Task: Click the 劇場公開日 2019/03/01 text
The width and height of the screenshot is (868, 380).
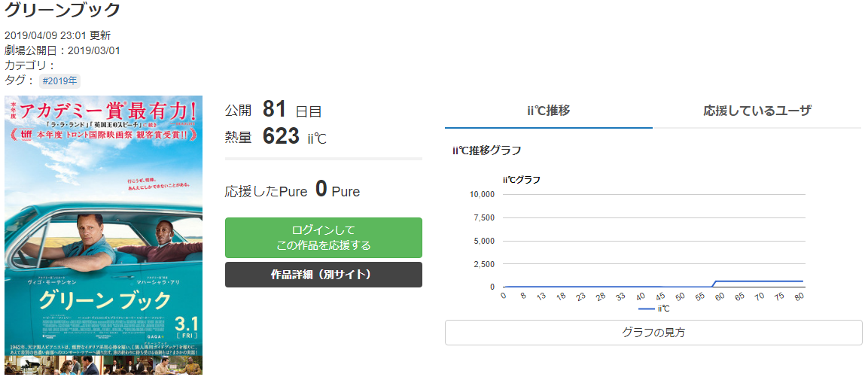Action: [62, 50]
